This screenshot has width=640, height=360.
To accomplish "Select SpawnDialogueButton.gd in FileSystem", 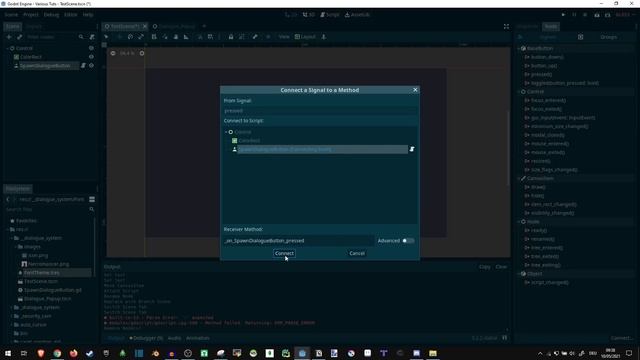I will point(53,290).
